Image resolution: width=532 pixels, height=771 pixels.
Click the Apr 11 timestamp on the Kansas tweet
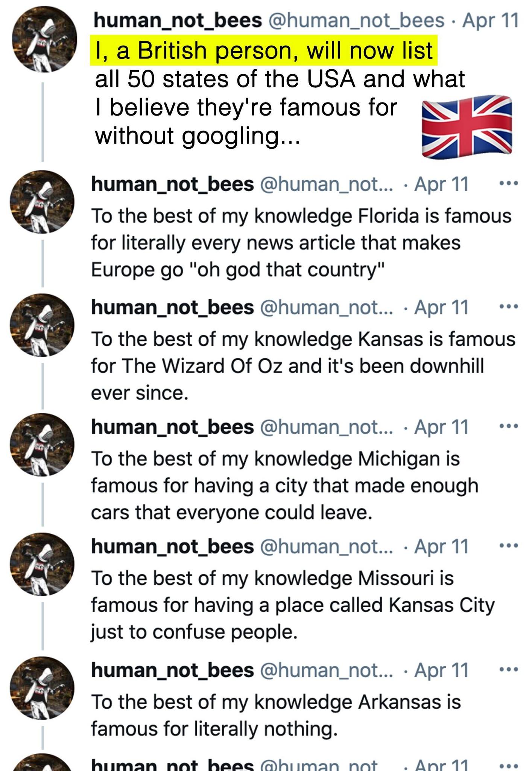[x=441, y=308]
